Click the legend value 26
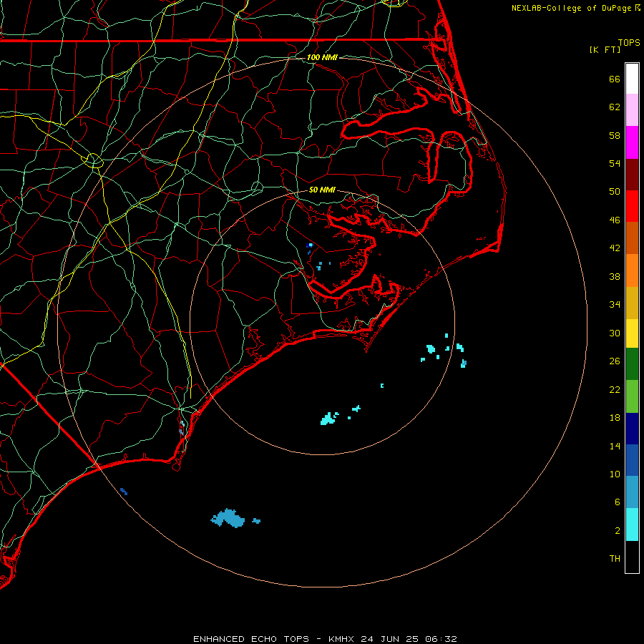This screenshot has width=644, height=644. coord(615,361)
